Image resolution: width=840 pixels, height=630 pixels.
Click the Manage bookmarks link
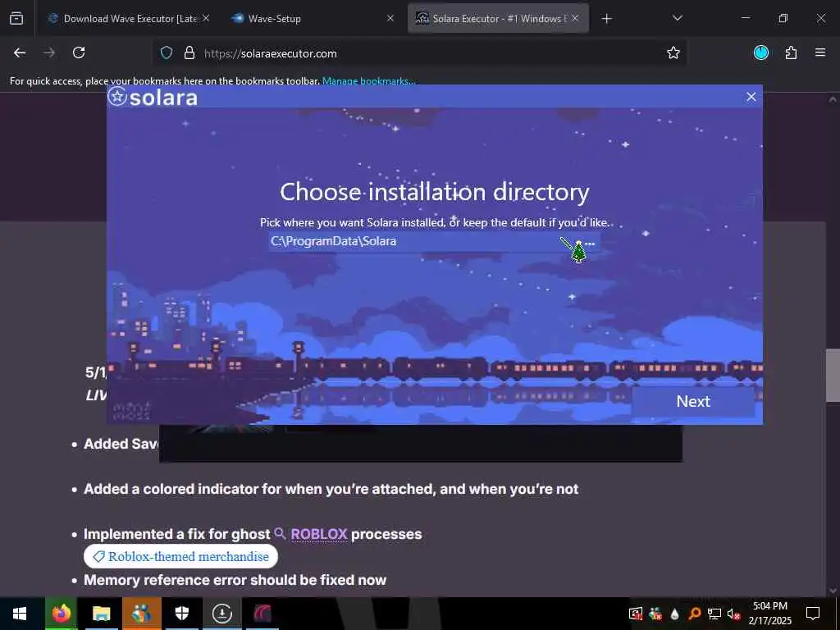368,81
